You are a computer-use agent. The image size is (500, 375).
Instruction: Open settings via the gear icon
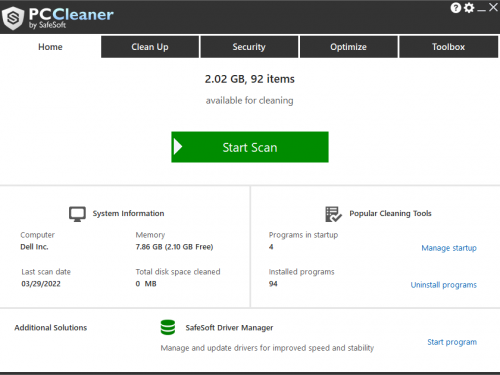(x=469, y=8)
